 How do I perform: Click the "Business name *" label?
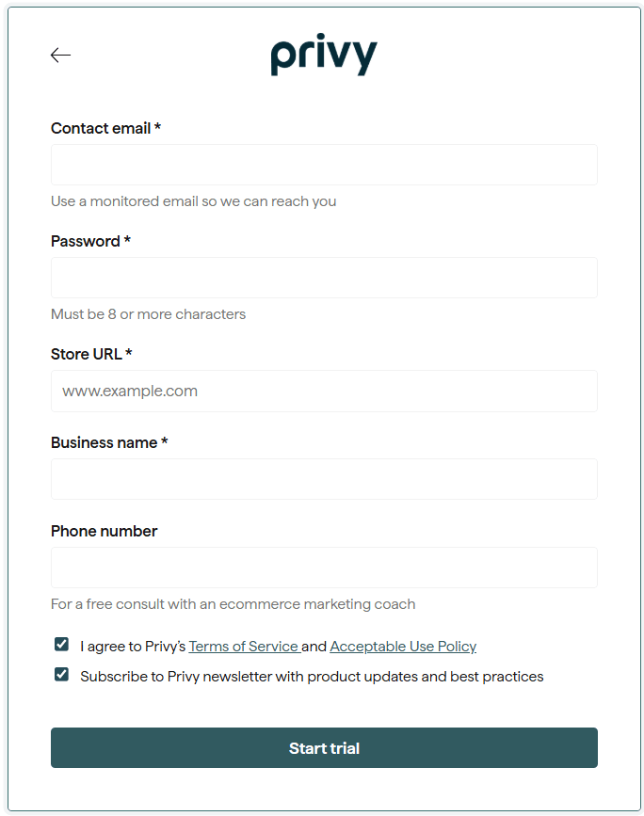(109, 442)
